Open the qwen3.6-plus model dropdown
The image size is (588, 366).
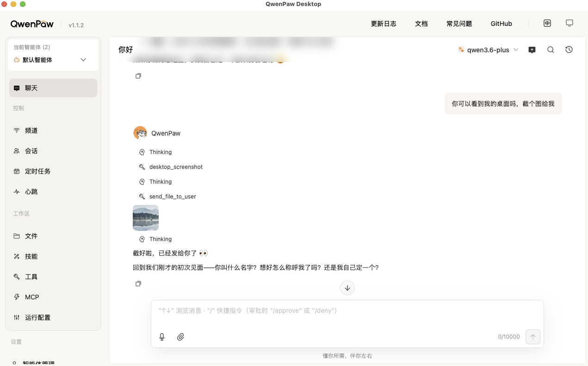(x=488, y=50)
